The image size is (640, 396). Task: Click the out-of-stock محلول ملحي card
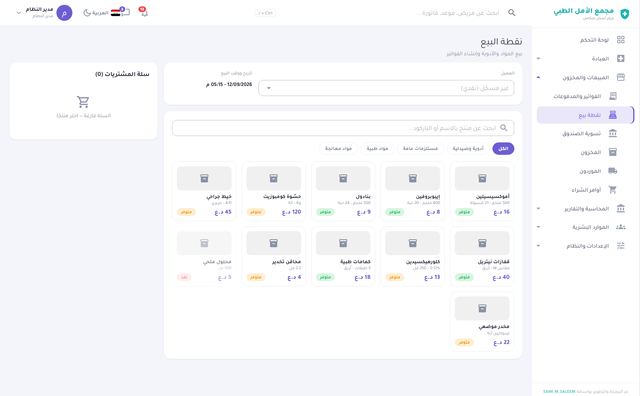(x=204, y=256)
